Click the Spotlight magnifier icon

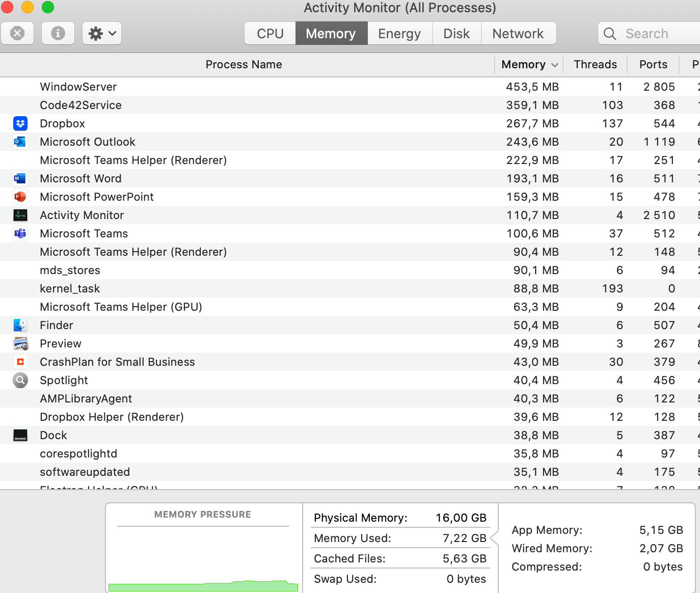(x=20, y=380)
